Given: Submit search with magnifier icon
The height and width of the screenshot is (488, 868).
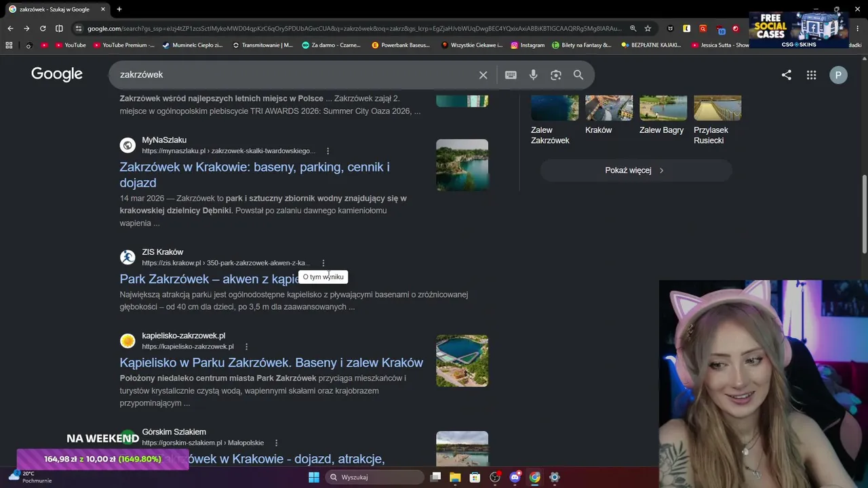Looking at the screenshot, I should point(578,75).
